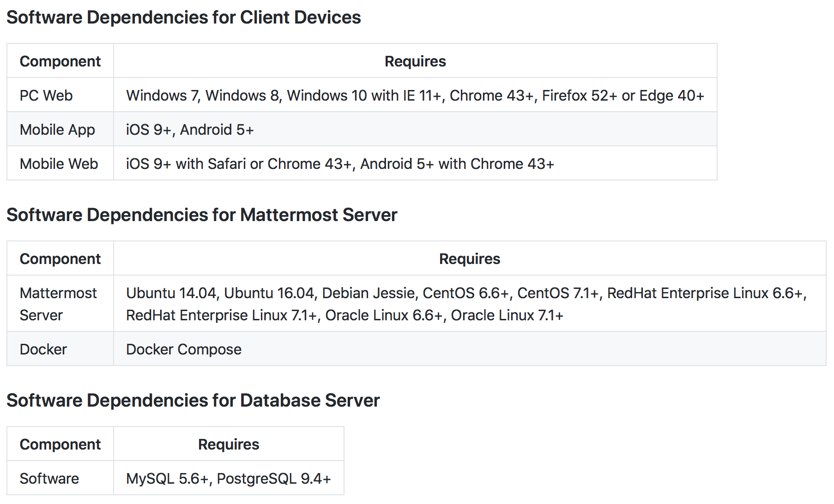Click the 'iOS 9+, Android 5+' requirements cell
Image resolution: width=834 pixels, height=504 pixels.
(190, 130)
